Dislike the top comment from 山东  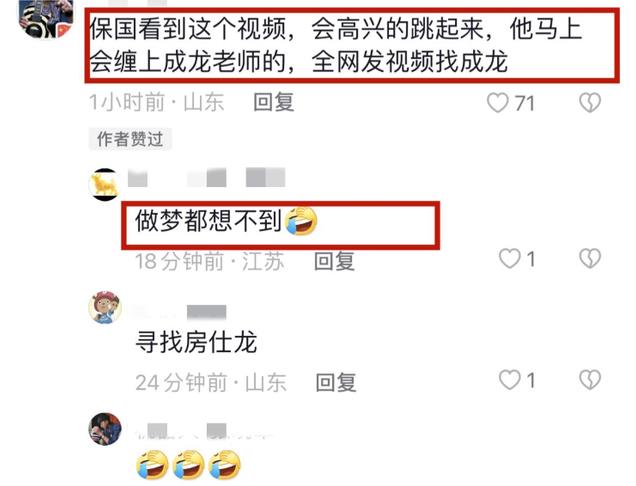[590, 102]
